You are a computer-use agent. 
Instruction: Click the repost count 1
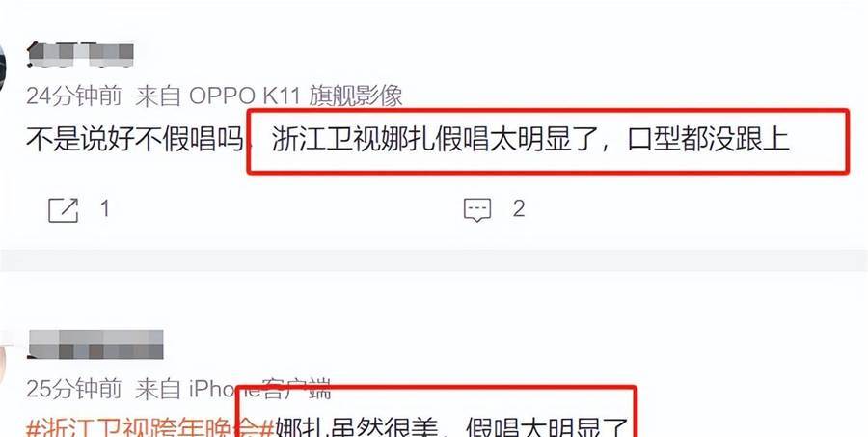coord(104,208)
